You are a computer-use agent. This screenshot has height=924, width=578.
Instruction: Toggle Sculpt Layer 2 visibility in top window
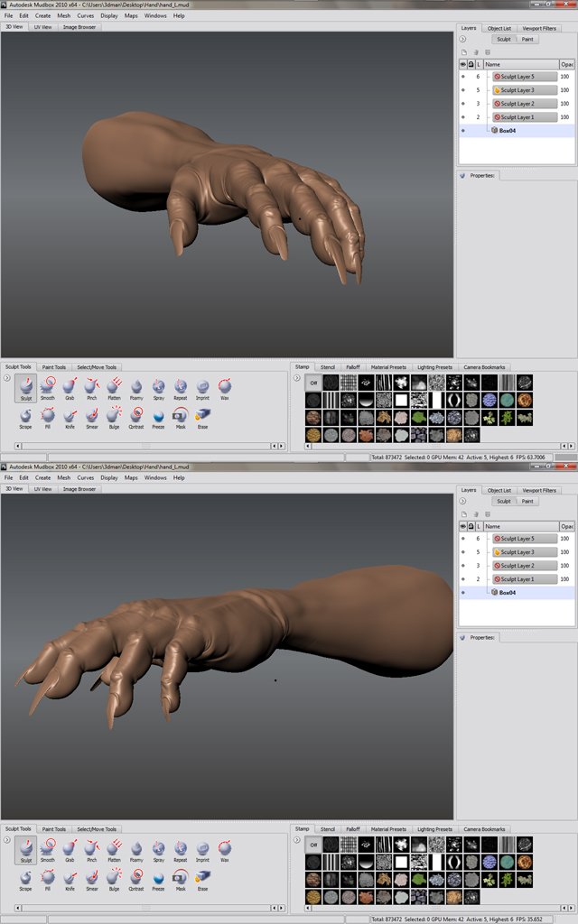[463, 104]
